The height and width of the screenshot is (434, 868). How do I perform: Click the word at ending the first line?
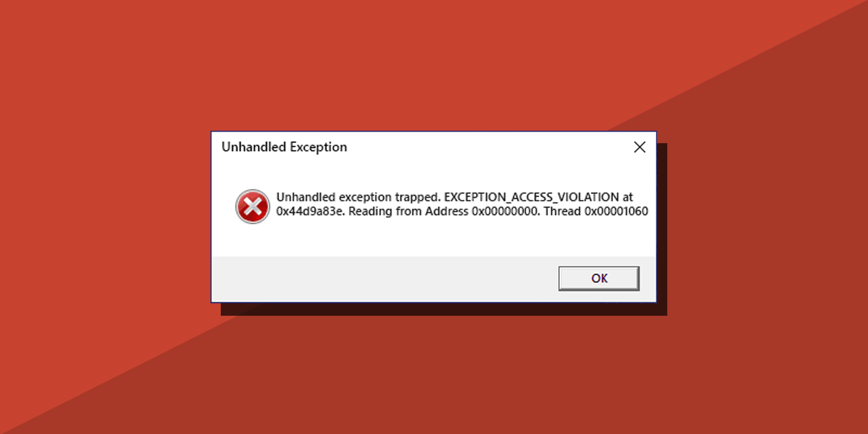pyautogui.click(x=628, y=197)
